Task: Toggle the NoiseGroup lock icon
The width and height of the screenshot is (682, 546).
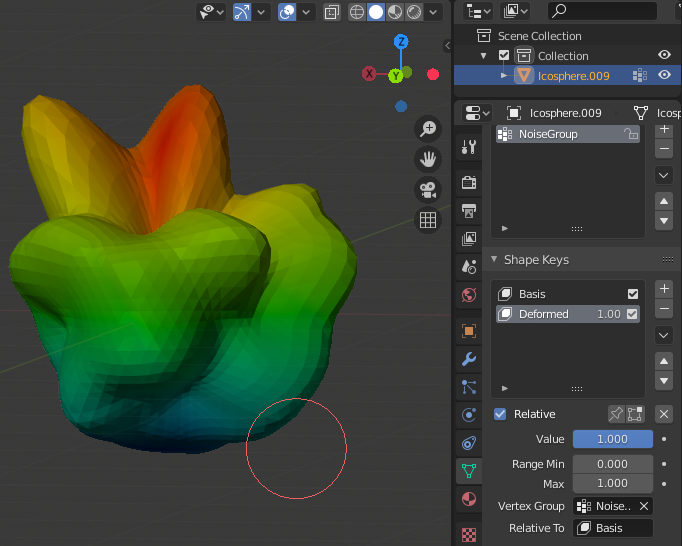Action: (631, 134)
